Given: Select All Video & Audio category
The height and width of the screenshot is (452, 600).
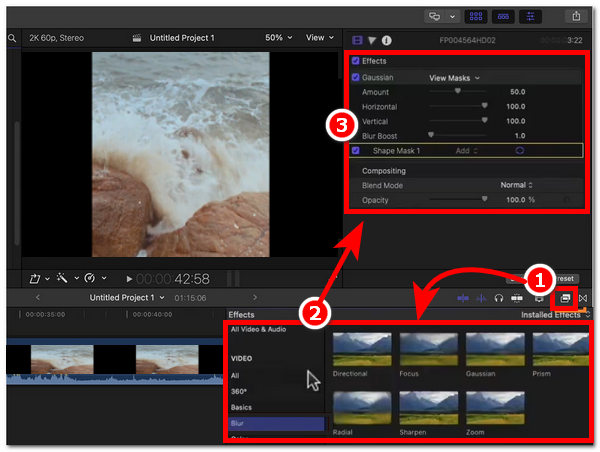Looking at the screenshot, I should tap(258, 329).
